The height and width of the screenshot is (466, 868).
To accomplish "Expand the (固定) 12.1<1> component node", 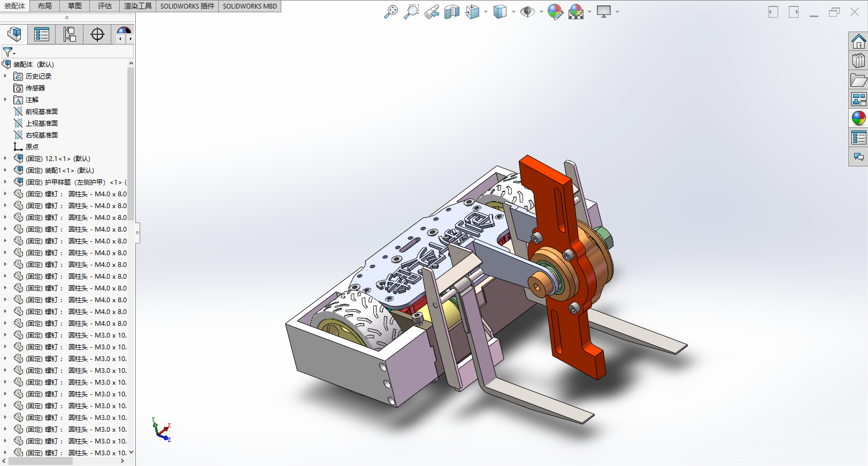I will tap(5, 158).
